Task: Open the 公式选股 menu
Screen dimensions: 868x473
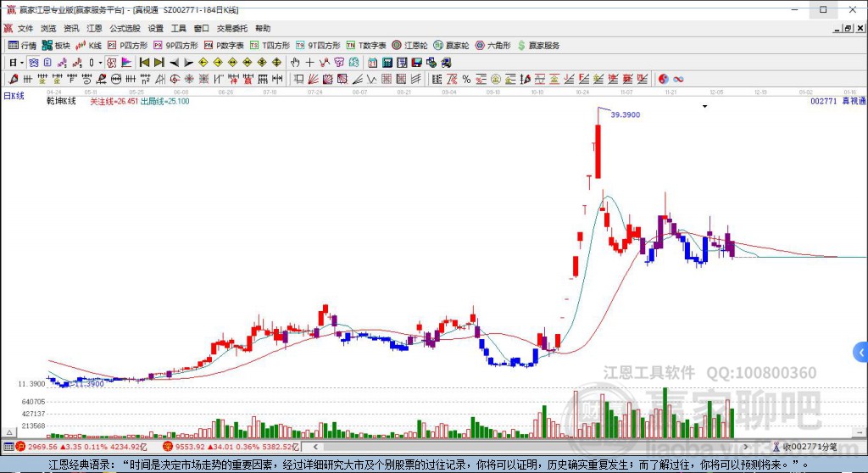Action: pos(125,28)
